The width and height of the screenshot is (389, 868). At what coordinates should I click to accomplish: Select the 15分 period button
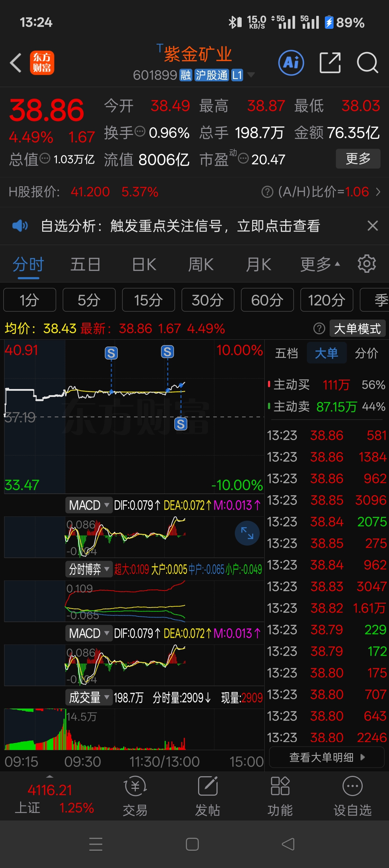coord(148,300)
